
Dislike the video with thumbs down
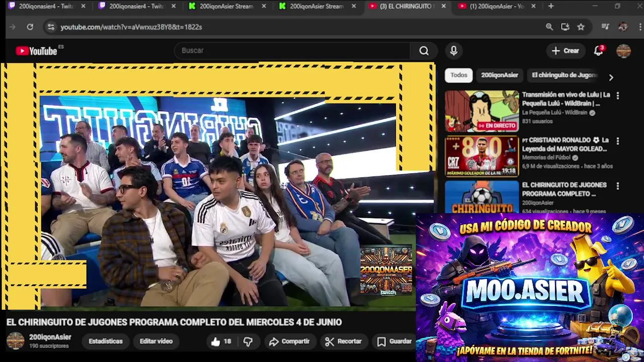tap(248, 341)
